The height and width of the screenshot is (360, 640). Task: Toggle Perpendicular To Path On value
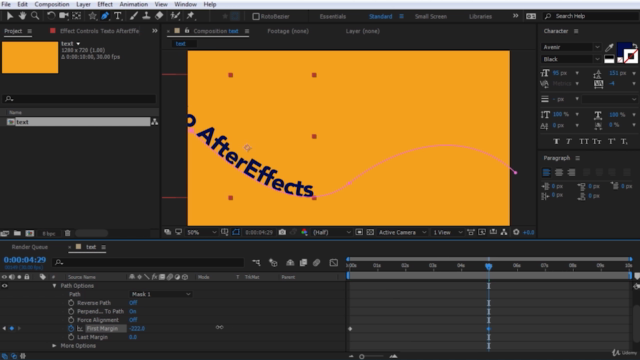133,311
